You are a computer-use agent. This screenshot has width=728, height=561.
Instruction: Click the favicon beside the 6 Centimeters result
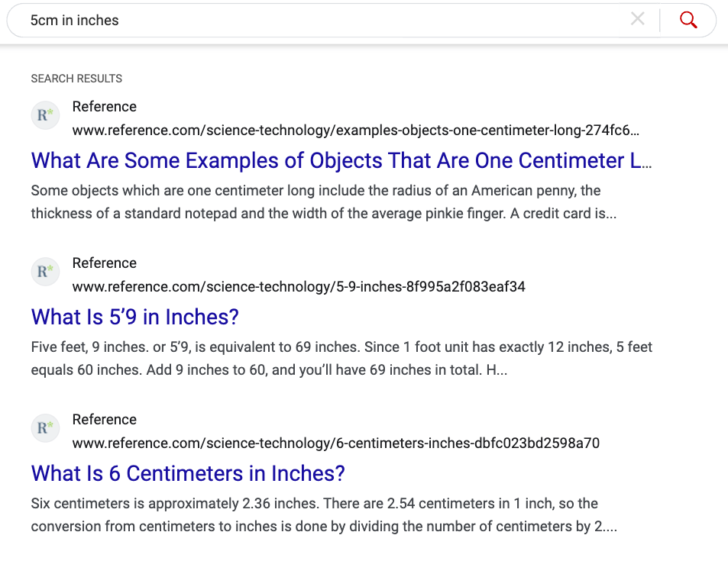[45, 428]
